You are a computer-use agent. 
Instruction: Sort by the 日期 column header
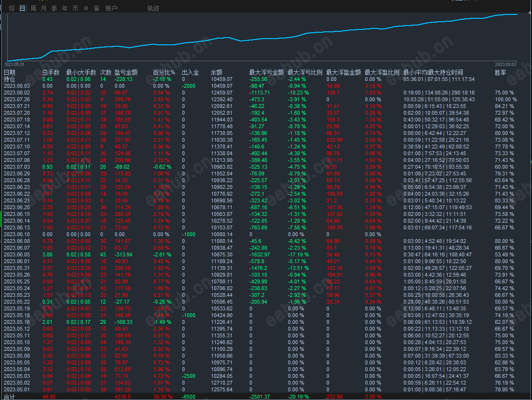point(10,72)
